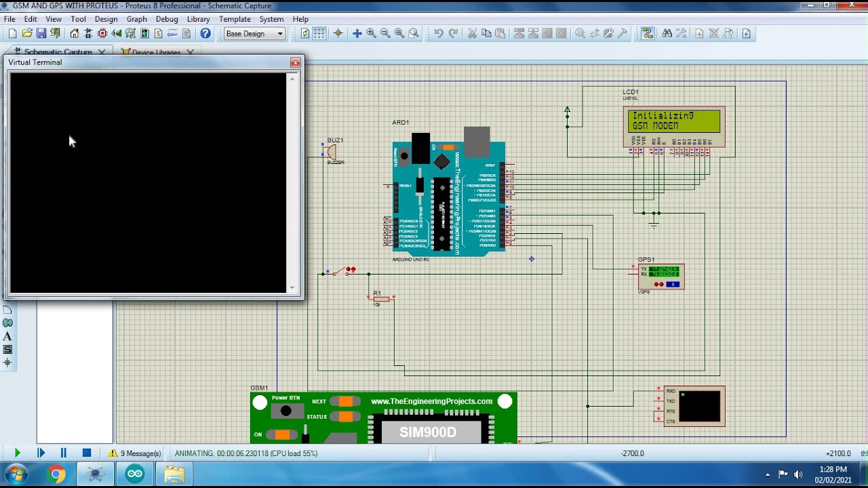Viewport: 868px width, 488px height.
Task: Click the 9 Message(s) status indicator
Action: pos(134,453)
